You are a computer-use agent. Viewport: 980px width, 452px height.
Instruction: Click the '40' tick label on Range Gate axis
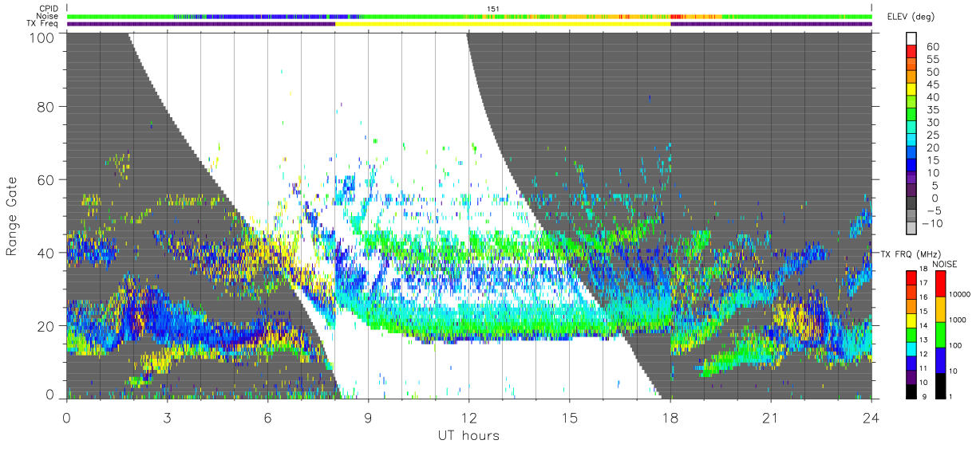(46, 252)
